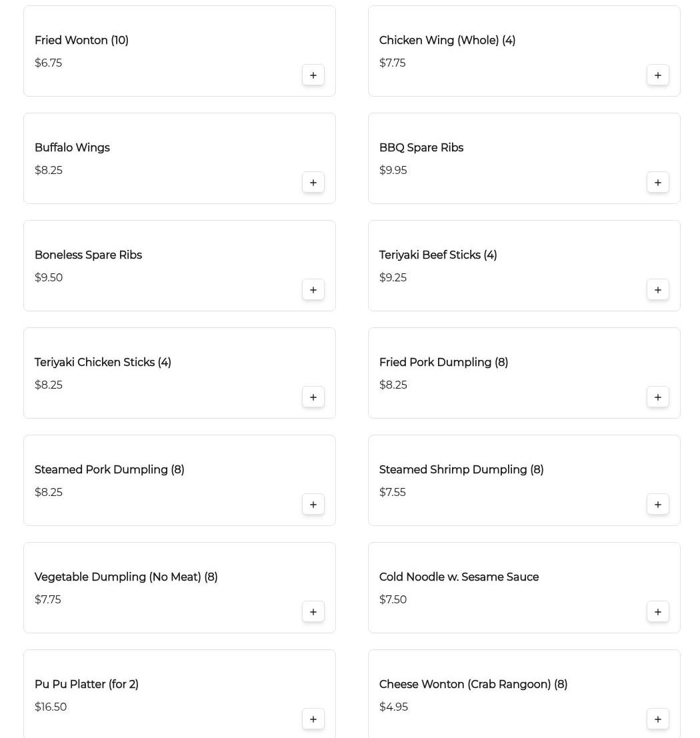Tap plus button for Teriyaki Beef Sticks

658,290
